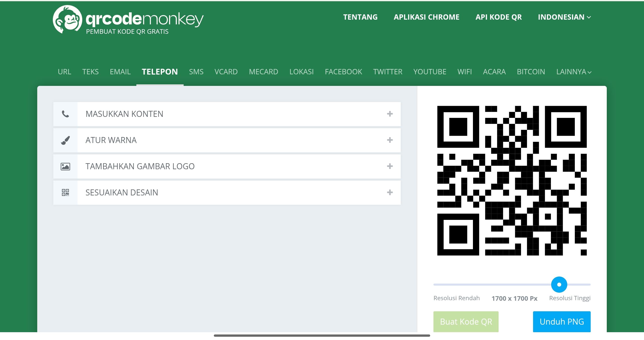
Task: Open the Lainnya dropdown for more types
Action: (x=574, y=72)
